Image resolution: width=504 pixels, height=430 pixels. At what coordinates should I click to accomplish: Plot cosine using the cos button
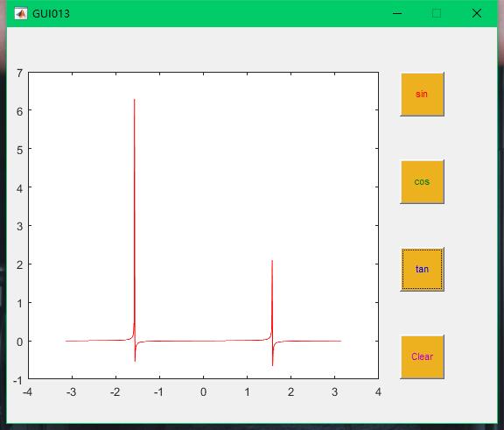tap(422, 181)
